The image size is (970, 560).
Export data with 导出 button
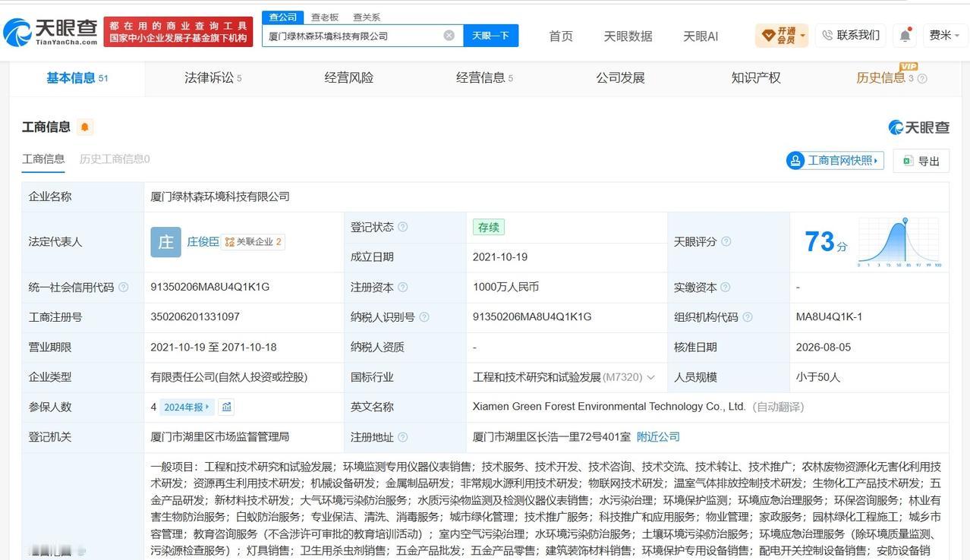(x=921, y=161)
